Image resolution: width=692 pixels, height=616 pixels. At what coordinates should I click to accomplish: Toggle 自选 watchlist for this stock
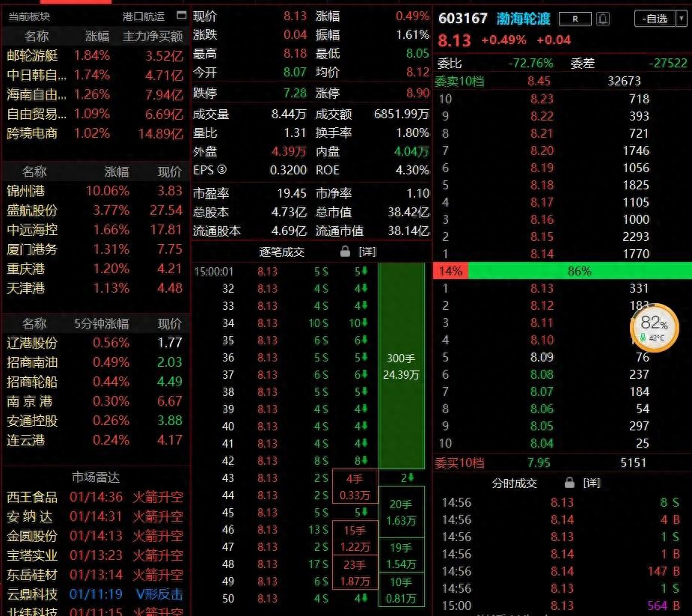[653, 19]
